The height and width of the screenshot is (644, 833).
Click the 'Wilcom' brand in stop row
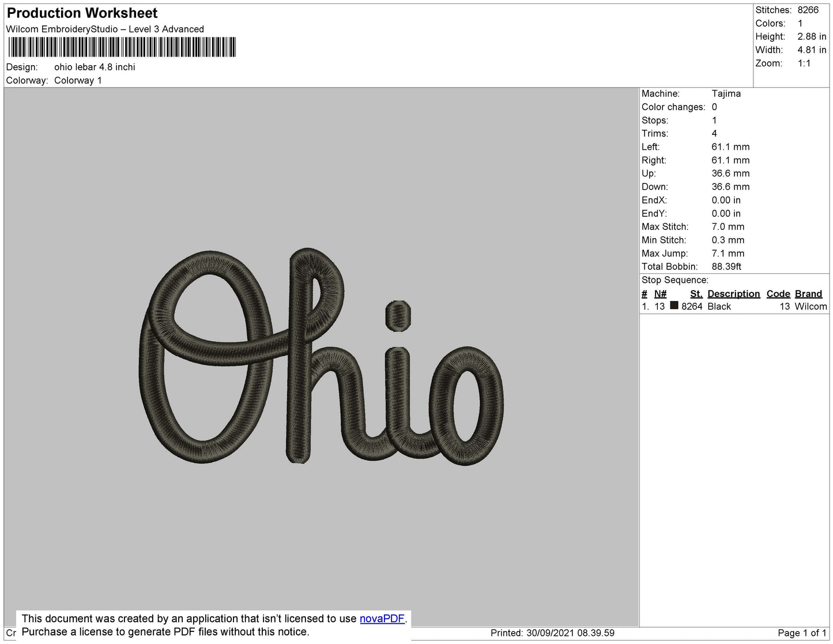point(811,306)
